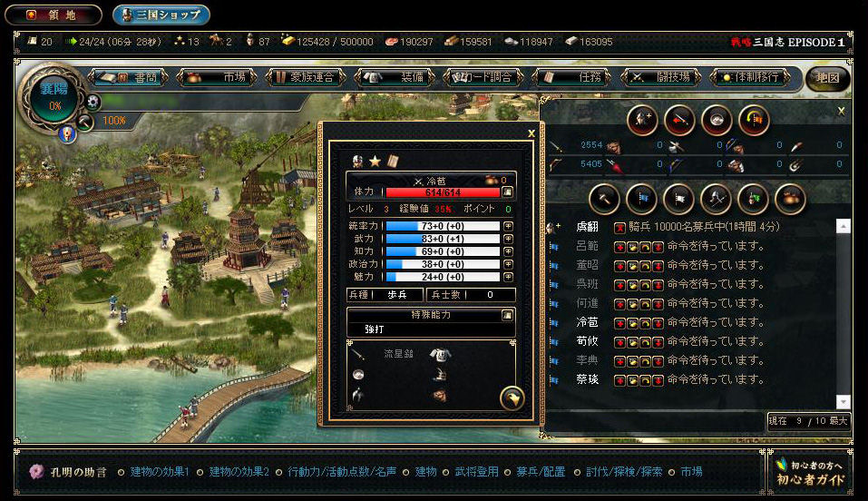Open the 市場 market menu
This screenshot has width=868, height=501.
point(217,77)
